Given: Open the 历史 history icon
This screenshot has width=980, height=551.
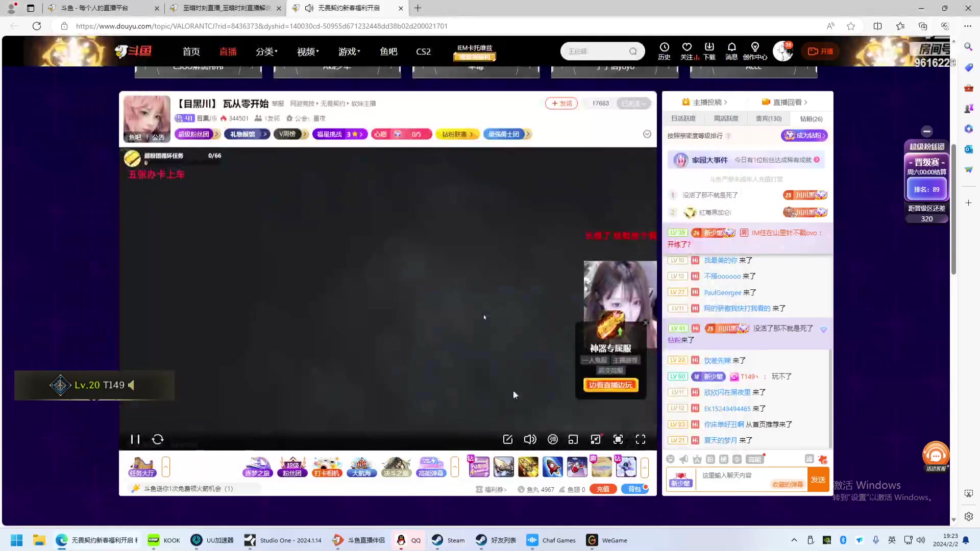Looking at the screenshot, I should 664,51.
